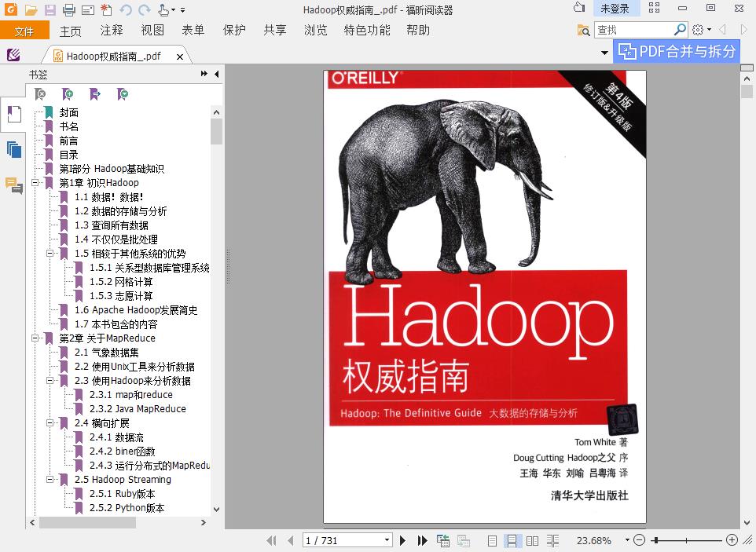Click the magnifier icon in search box
The height and width of the screenshot is (552, 756).
[x=680, y=30]
